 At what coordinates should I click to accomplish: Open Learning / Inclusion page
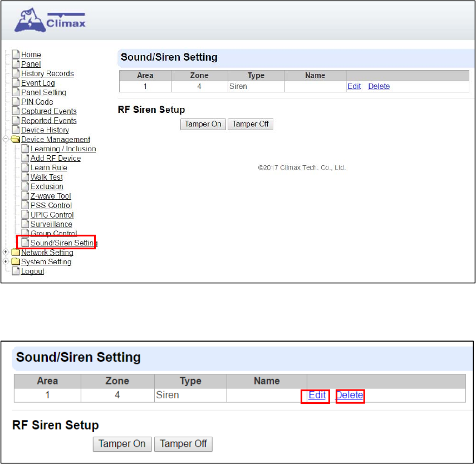[63, 149]
